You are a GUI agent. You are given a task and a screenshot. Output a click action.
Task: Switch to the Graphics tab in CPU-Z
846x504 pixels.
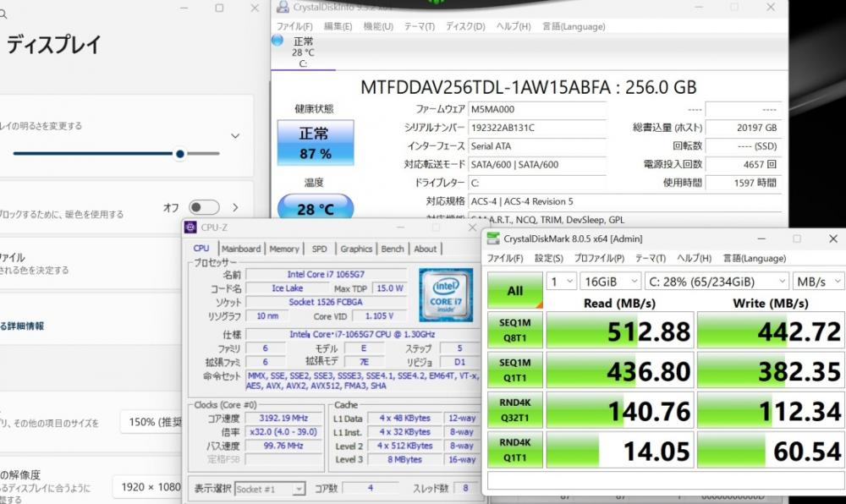coord(356,249)
